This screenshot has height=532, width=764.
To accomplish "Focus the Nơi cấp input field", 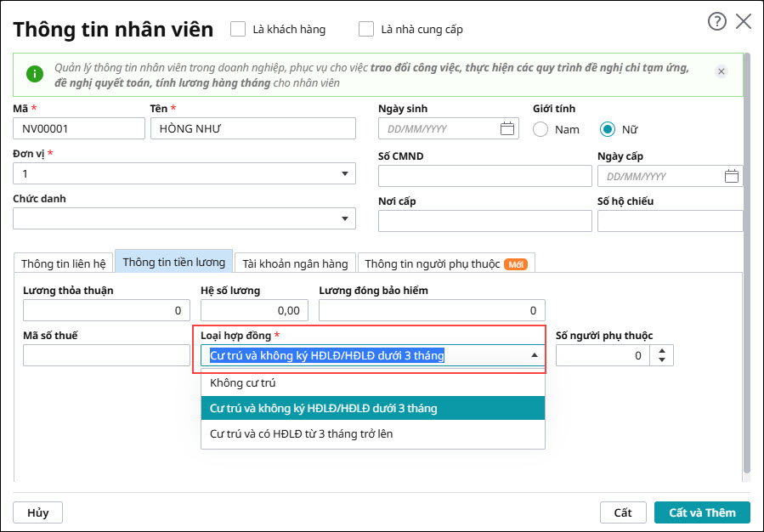I will pos(484,221).
